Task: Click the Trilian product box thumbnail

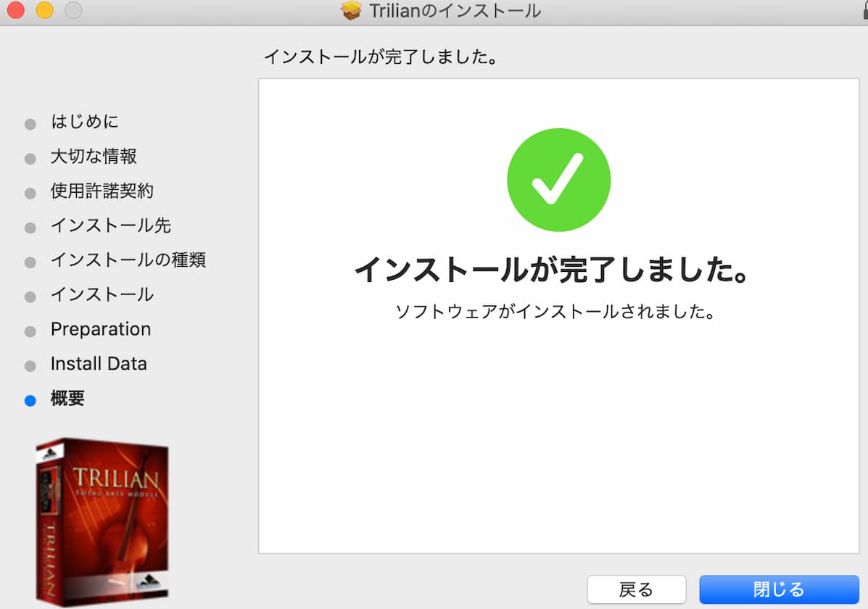Action: pyautogui.click(x=102, y=521)
